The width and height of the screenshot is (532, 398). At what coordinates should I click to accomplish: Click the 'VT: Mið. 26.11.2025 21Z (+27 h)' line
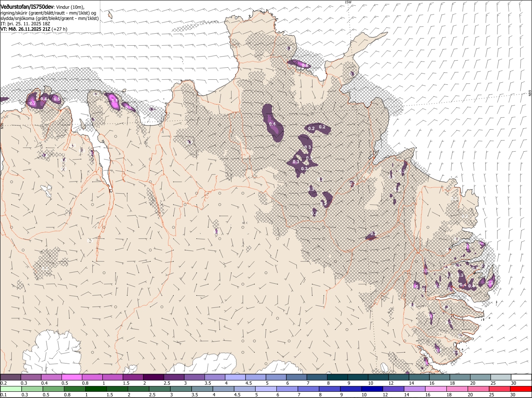[34, 29]
